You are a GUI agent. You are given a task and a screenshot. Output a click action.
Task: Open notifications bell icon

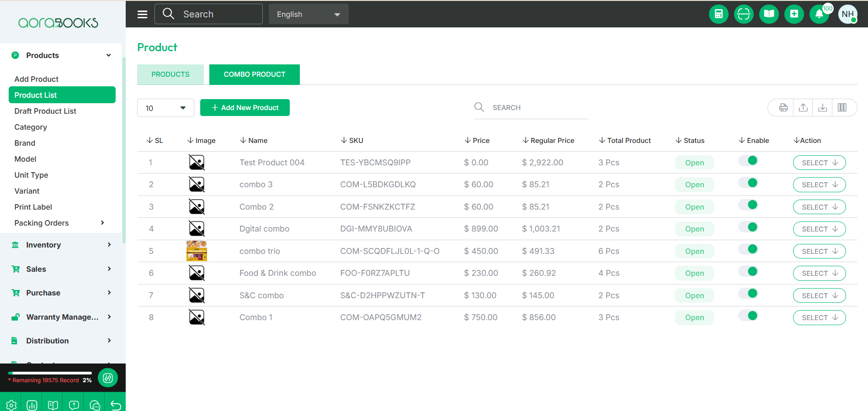click(x=819, y=14)
